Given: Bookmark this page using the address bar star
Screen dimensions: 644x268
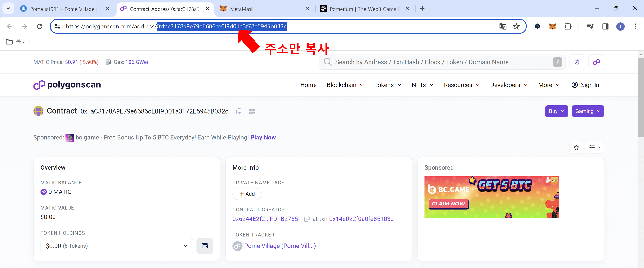Looking at the screenshot, I should (x=517, y=26).
